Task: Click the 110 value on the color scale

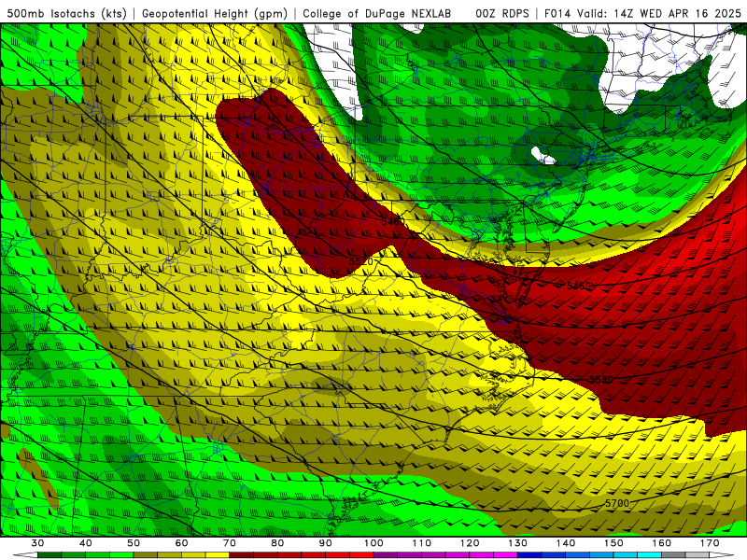Action: (422, 543)
